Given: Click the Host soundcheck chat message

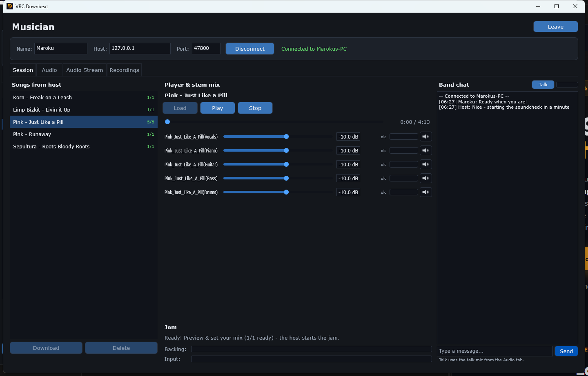Looking at the screenshot, I should pyautogui.click(x=504, y=107).
